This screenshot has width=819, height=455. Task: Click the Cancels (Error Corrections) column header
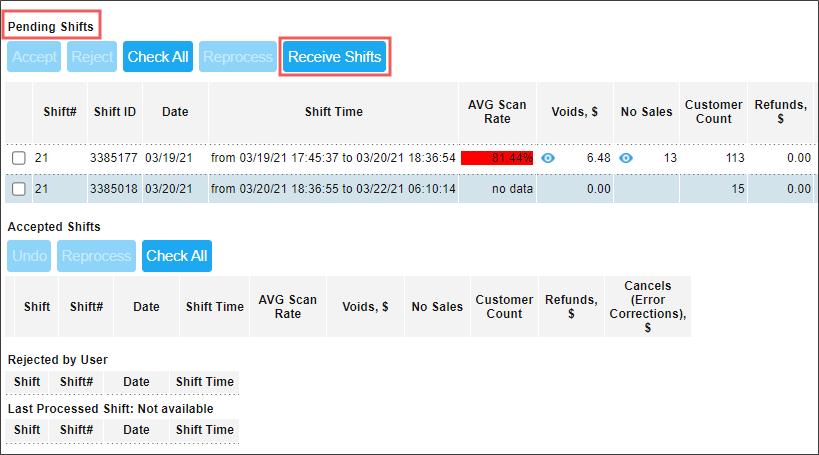click(647, 306)
